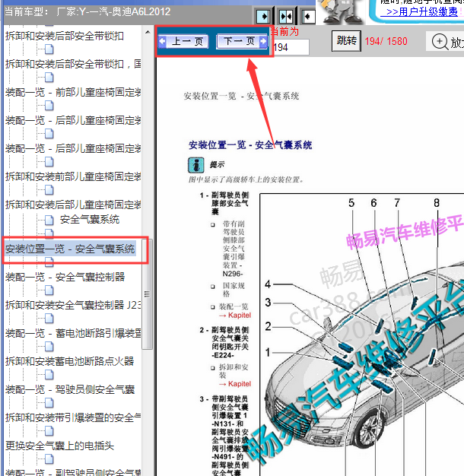Viewport: 464px width, 476px height.
Task: Go to previous page with 上一页 button
Action: pyautogui.click(x=183, y=41)
